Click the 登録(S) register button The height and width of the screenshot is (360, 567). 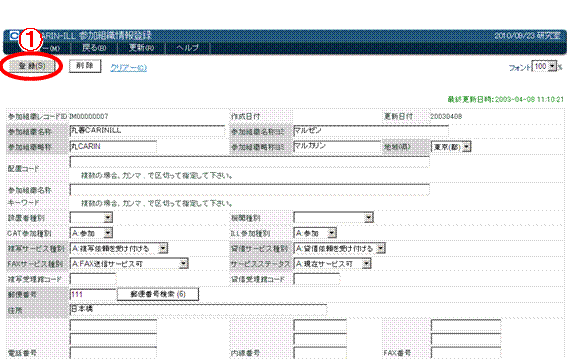[32, 66]
